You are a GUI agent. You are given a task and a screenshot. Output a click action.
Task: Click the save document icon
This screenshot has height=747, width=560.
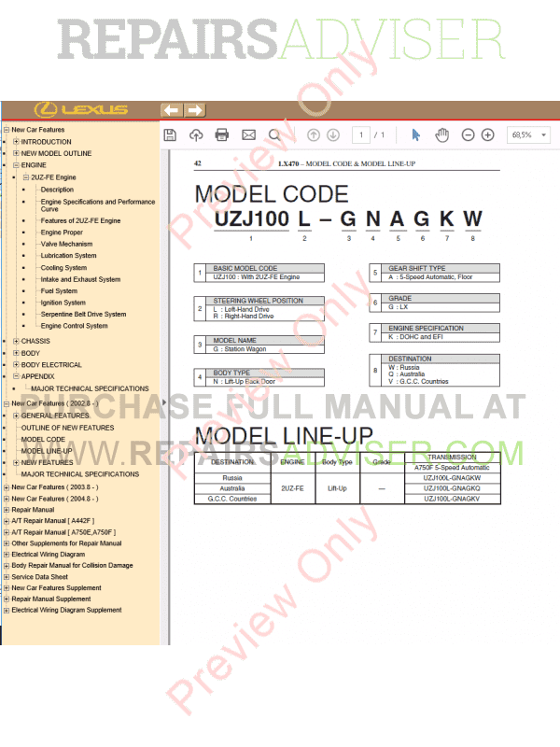[x=170, y=134]
